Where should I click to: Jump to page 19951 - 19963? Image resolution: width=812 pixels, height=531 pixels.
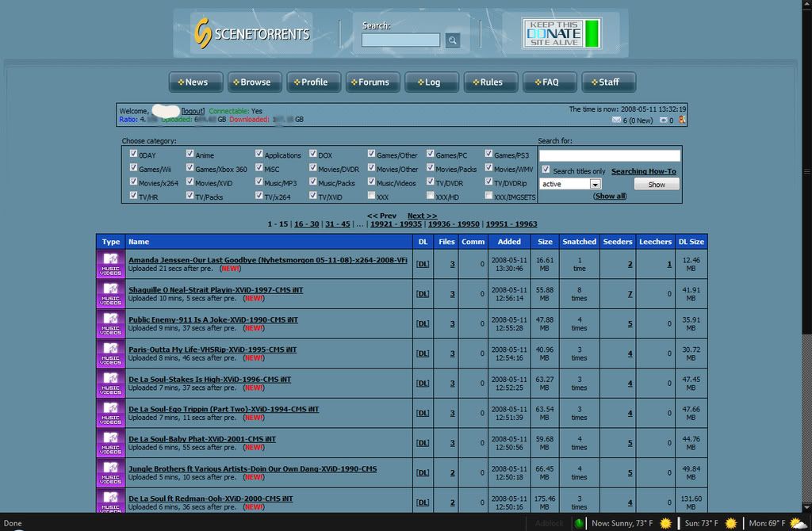(511, 224)
